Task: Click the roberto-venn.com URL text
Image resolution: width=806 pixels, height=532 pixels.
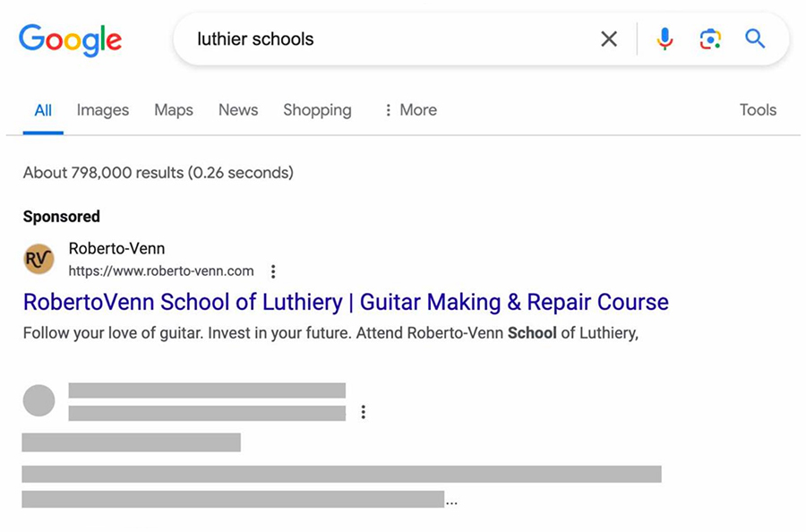Action: point(161,271)
